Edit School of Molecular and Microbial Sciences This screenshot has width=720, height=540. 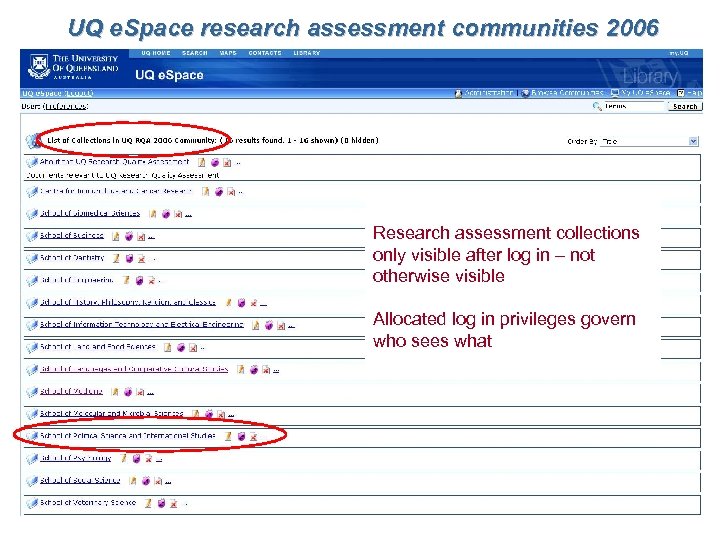[196, 414]
